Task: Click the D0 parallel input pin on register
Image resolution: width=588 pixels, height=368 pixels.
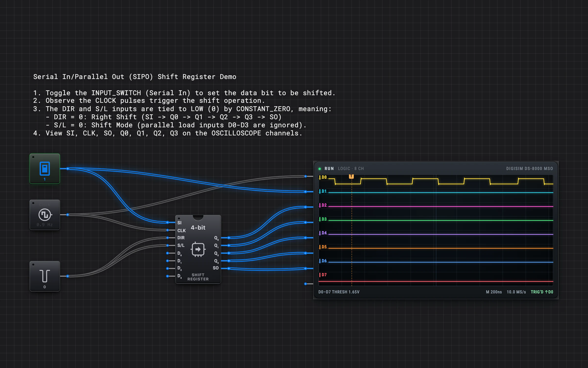Action: point(168,253)
